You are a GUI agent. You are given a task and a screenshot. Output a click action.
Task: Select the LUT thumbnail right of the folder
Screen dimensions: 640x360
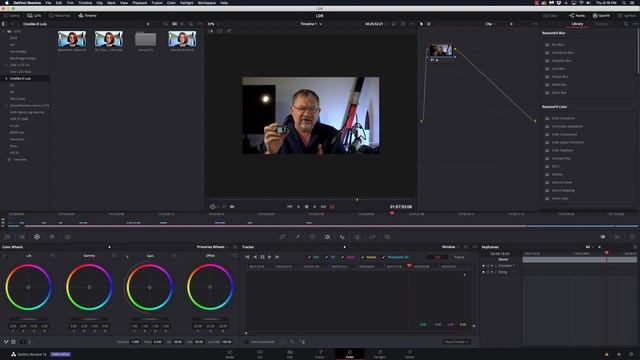182,39
